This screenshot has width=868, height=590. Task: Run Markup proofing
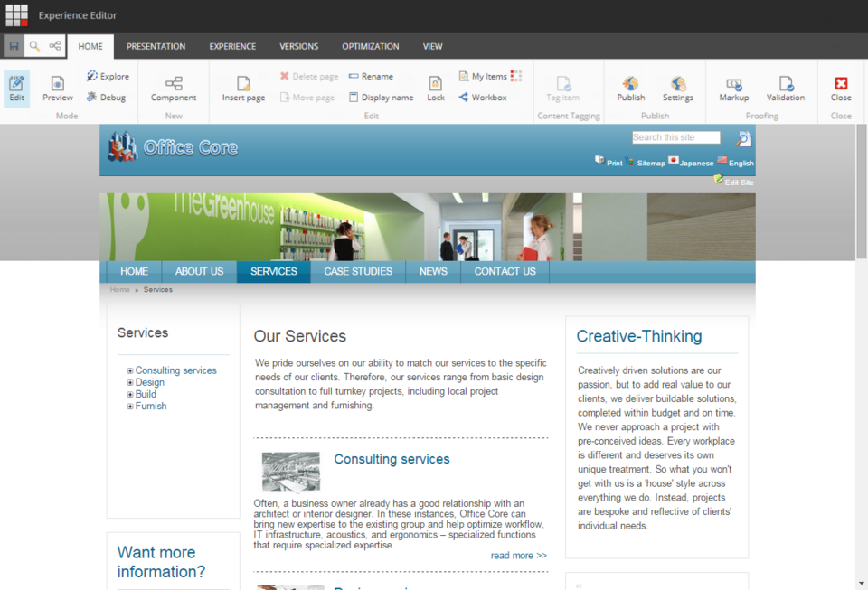[734, 89]
